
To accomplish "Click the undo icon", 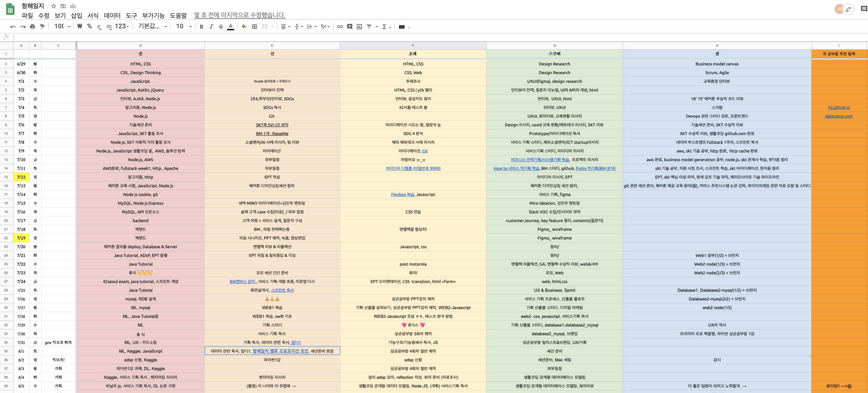I will click(x=13, y=27).
